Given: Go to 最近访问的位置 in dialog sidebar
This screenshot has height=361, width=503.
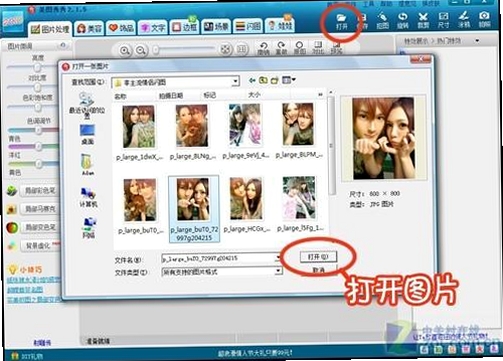Looking at the screenshot, I should [x=87, y=106].
